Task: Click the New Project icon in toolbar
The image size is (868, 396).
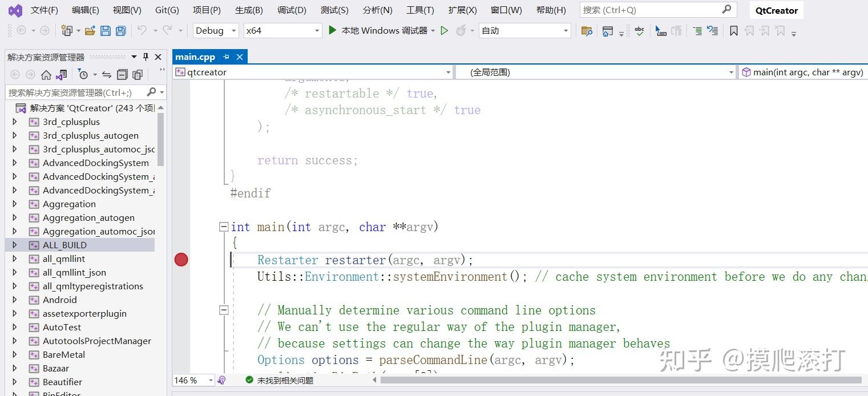Action: 67,31
